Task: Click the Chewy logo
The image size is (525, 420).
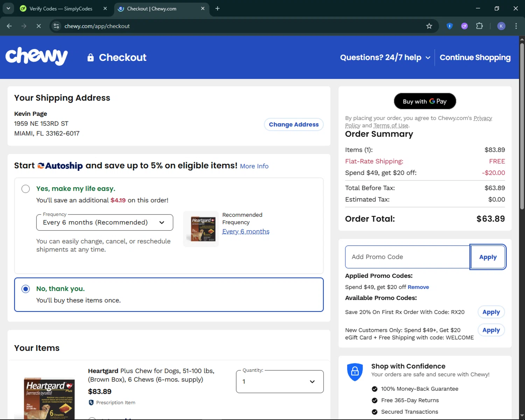Action: pos(37,56)
